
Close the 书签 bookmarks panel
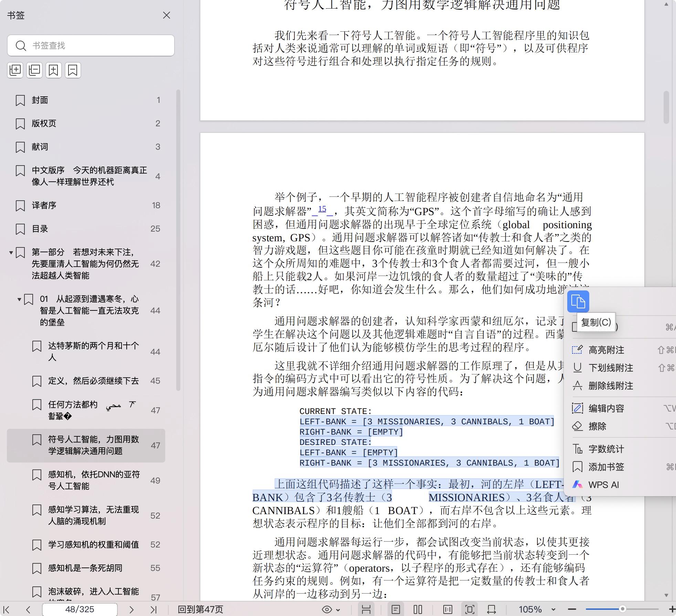[x=167, y=15]
